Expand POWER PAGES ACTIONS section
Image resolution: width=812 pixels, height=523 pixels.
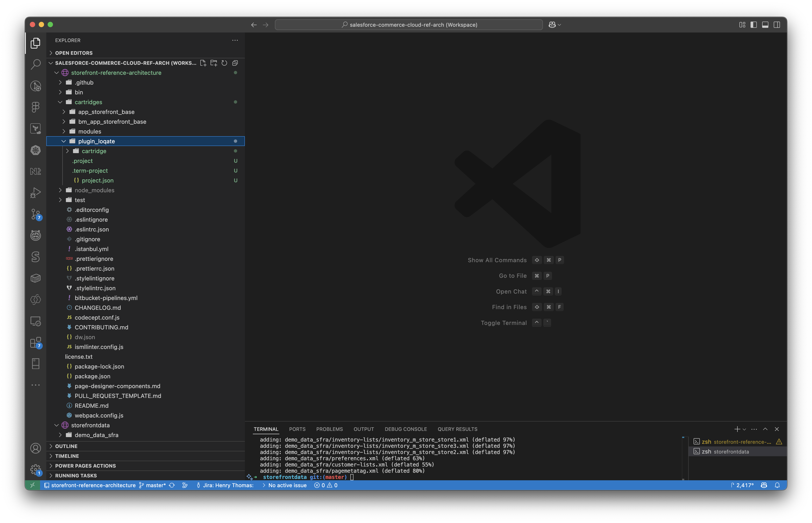[x=145, y=466]
